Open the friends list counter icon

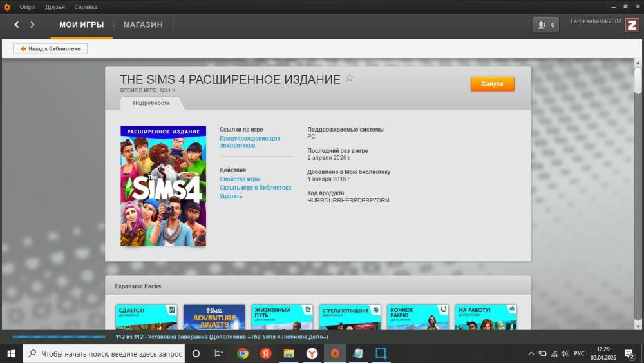pos(545,25)
